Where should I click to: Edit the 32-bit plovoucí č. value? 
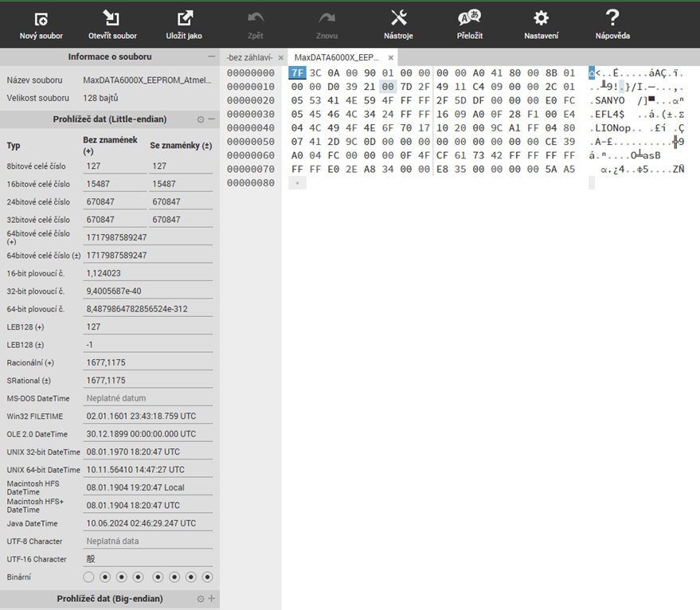coord(148,291)
